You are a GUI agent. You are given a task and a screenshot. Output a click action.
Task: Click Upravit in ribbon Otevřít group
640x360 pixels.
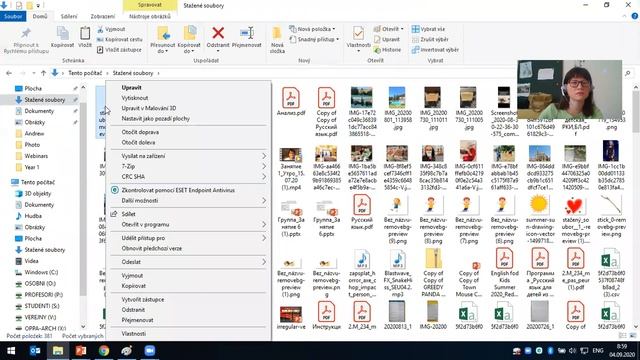(386, 40)
